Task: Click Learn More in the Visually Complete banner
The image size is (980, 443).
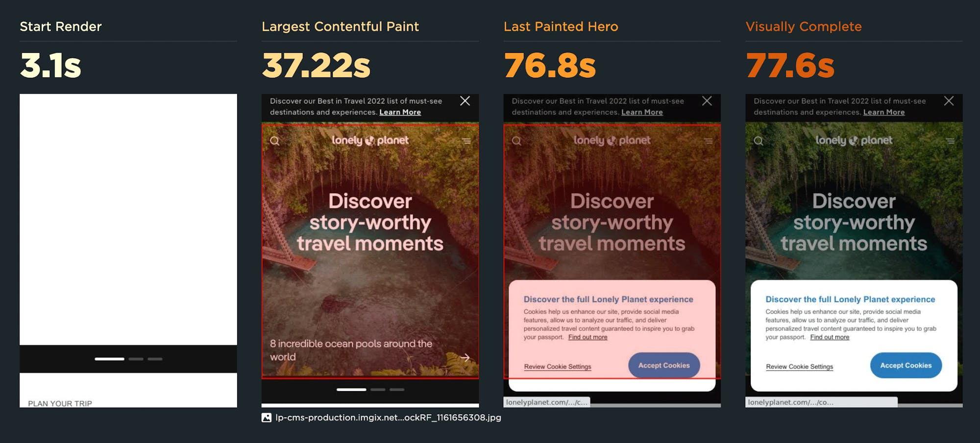Action: [x=884, y=112]
